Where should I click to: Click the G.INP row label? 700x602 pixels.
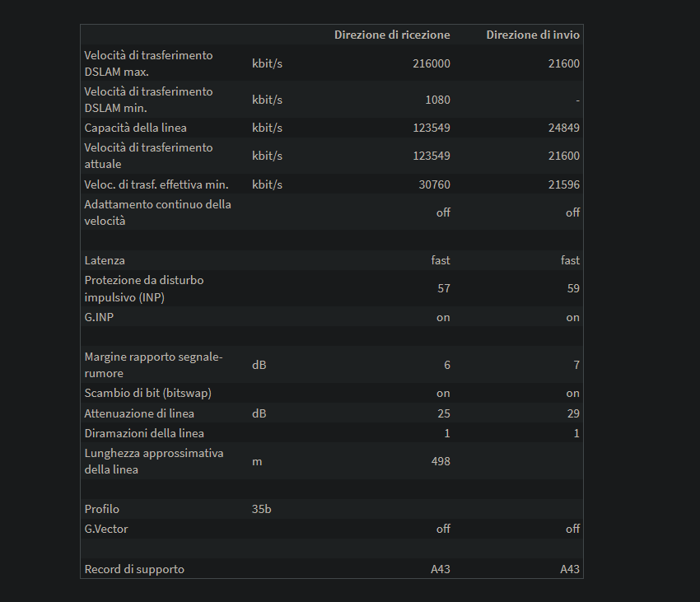click(x=99, y=317)
